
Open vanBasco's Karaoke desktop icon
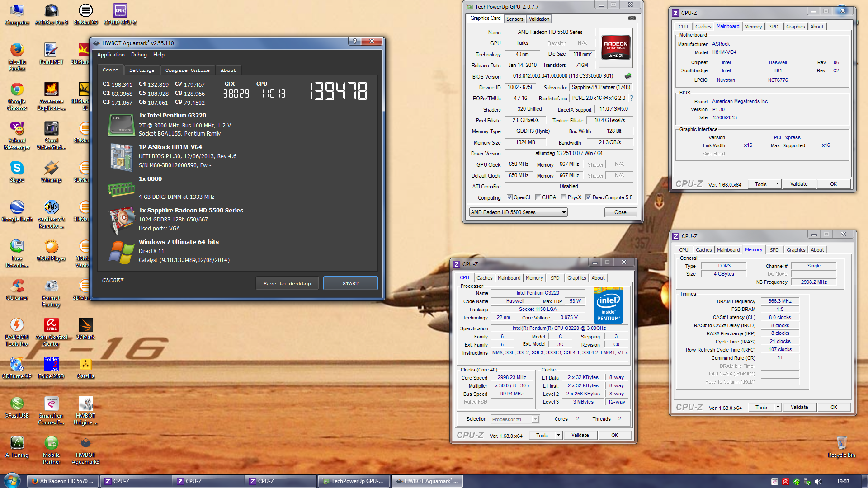[x=51, y=214]
